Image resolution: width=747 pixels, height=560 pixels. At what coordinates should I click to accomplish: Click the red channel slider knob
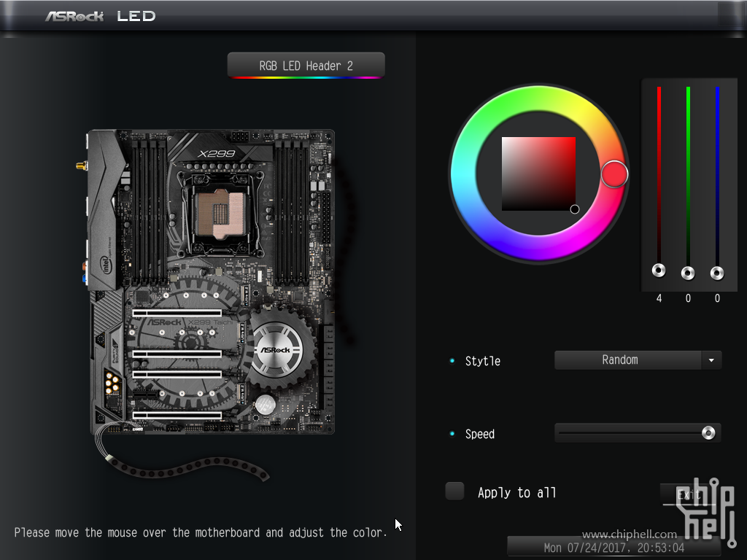pos(659,271)
